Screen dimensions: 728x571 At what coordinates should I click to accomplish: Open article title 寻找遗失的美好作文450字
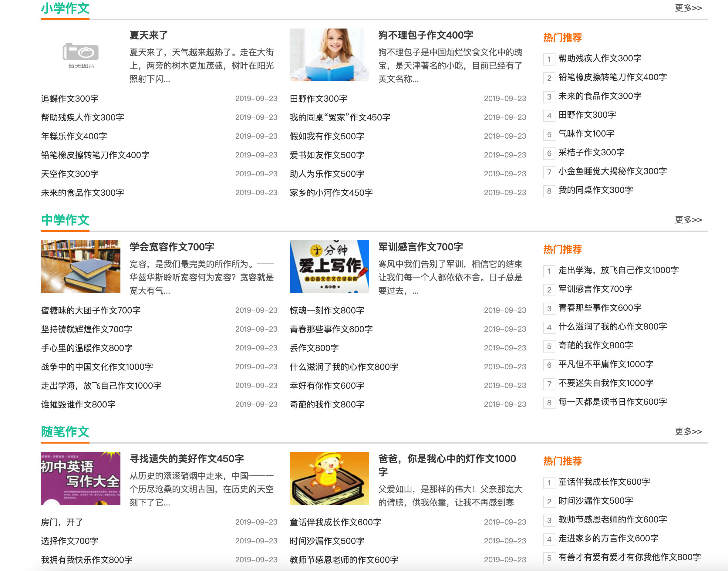(x=187, y=458)
